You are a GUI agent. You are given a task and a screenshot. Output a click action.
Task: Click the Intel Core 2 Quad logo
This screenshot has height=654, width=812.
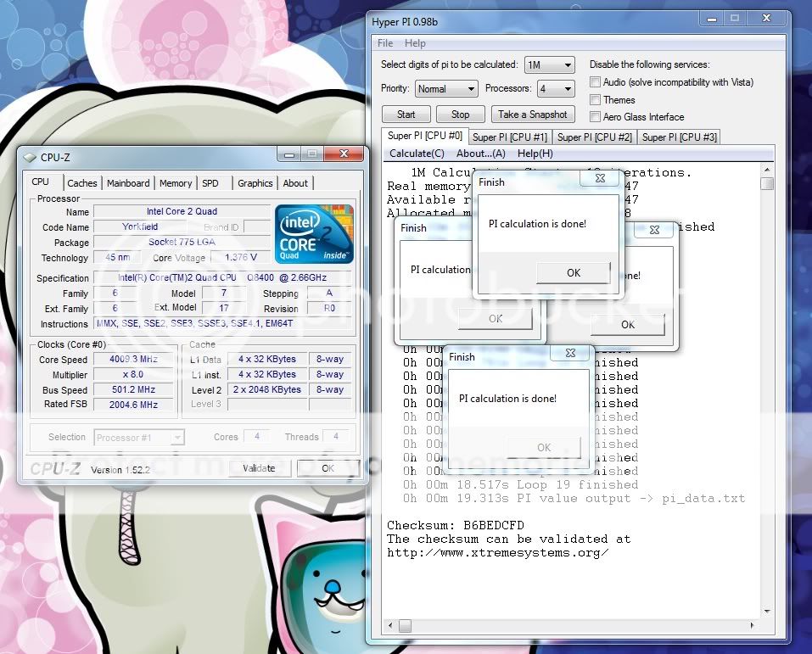(x=314, y=233)
